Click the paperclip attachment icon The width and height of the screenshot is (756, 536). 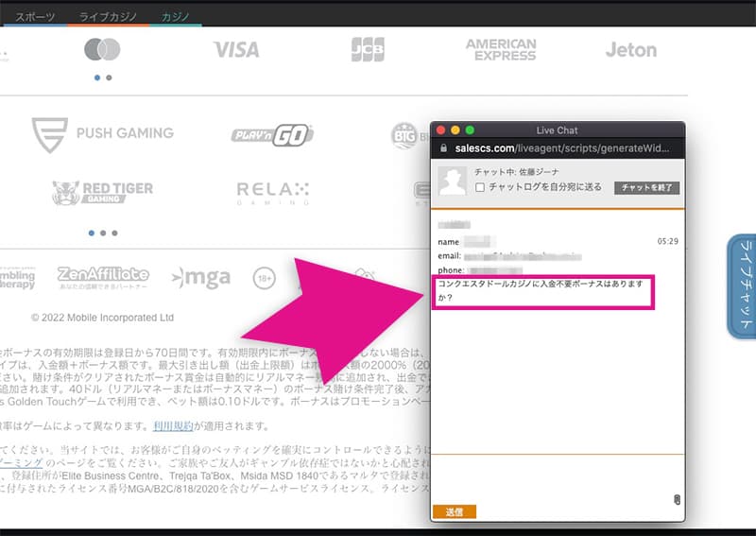677,500
